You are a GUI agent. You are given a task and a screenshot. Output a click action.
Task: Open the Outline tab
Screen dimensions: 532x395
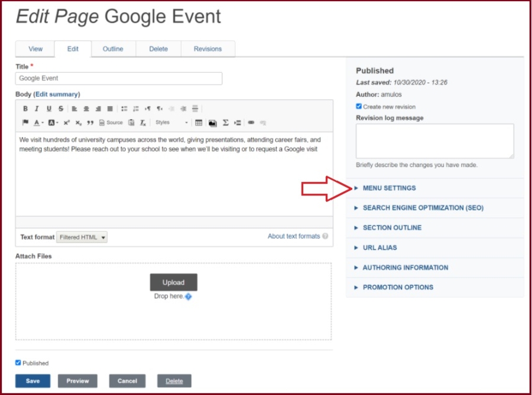pos(113,49)
